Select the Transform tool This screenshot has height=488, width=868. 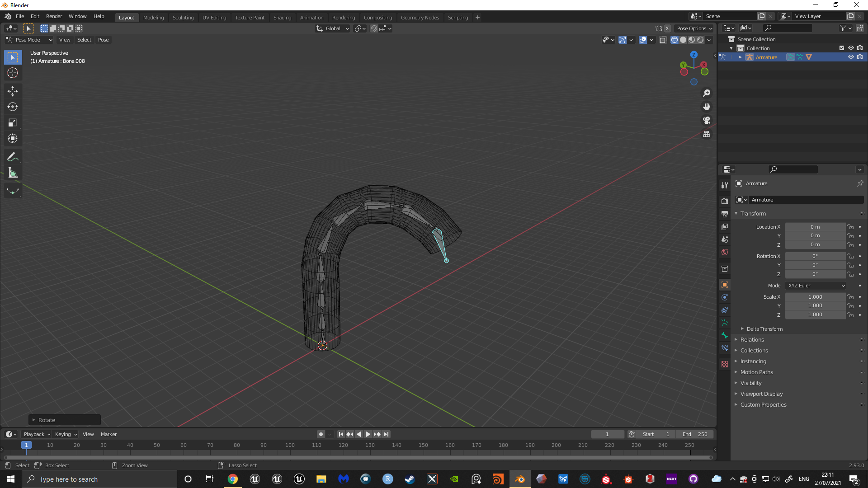[x=13, y=139]
